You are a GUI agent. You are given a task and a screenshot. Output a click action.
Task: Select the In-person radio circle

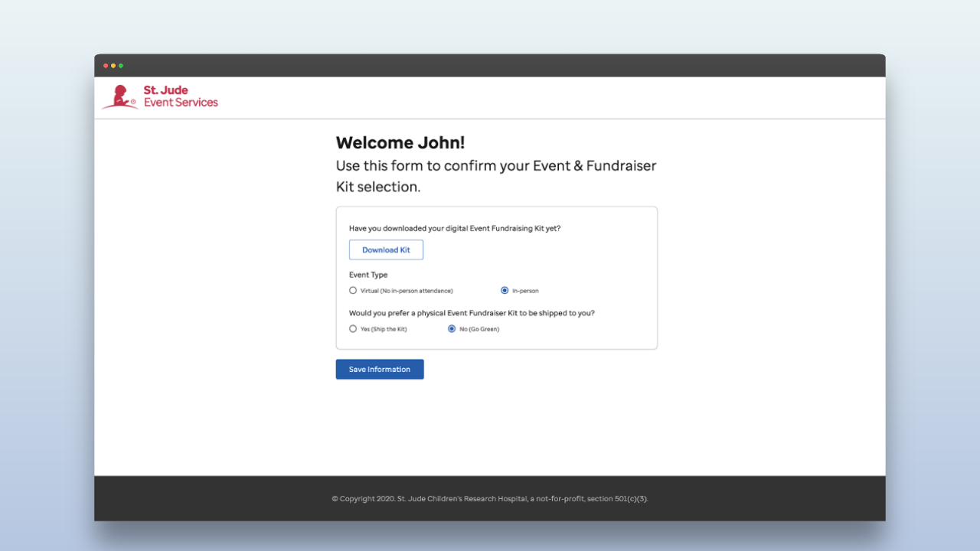click(505, 291)
